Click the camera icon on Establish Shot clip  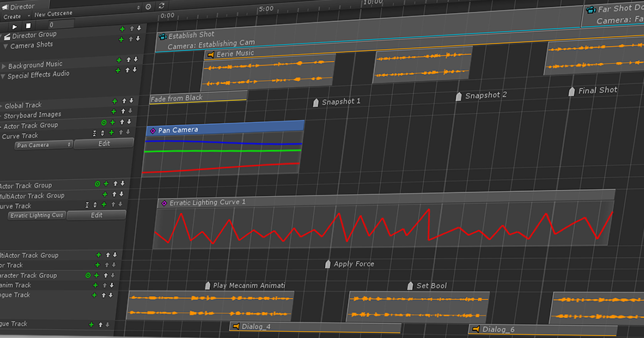pyautogui.click(x=163, y=36)
